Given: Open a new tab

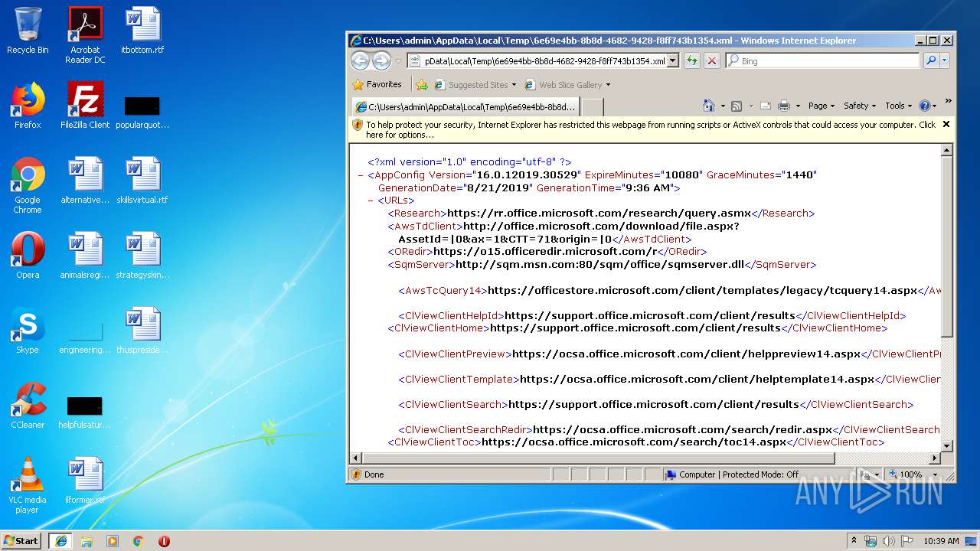Looking at the screenshot, I should pos(593,107).
